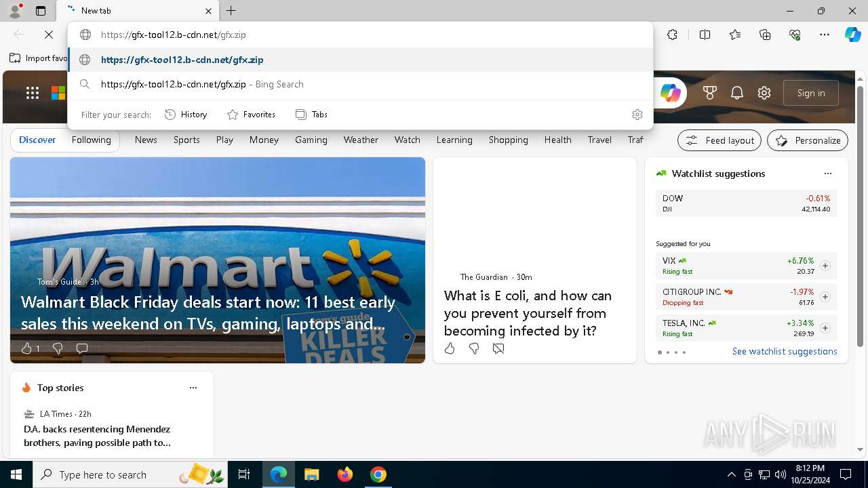This screenshot has height=488, width=868.
Task: Open comments on the Walmart story
Action: pos(82,348)
